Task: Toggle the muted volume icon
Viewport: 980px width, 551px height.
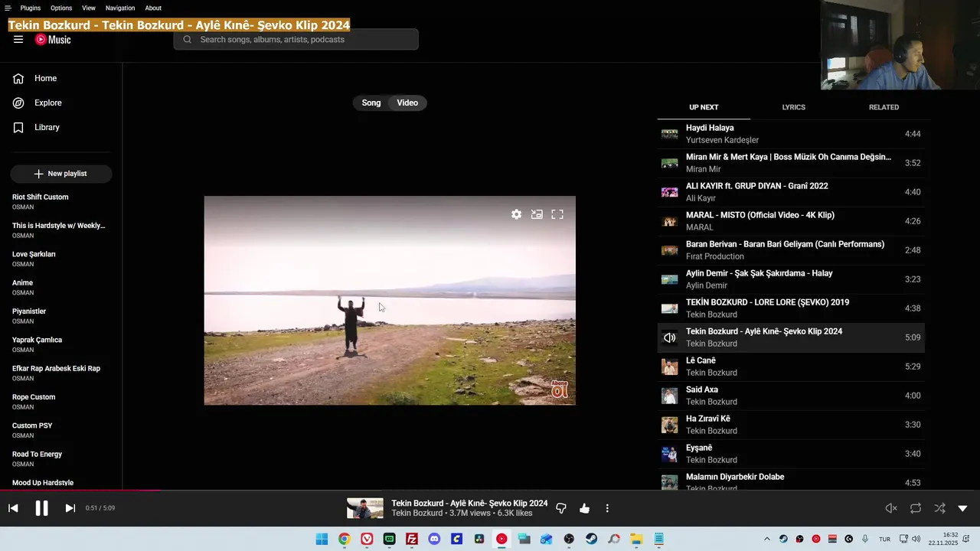Action: pyautogui.click(x=891, y=508)
